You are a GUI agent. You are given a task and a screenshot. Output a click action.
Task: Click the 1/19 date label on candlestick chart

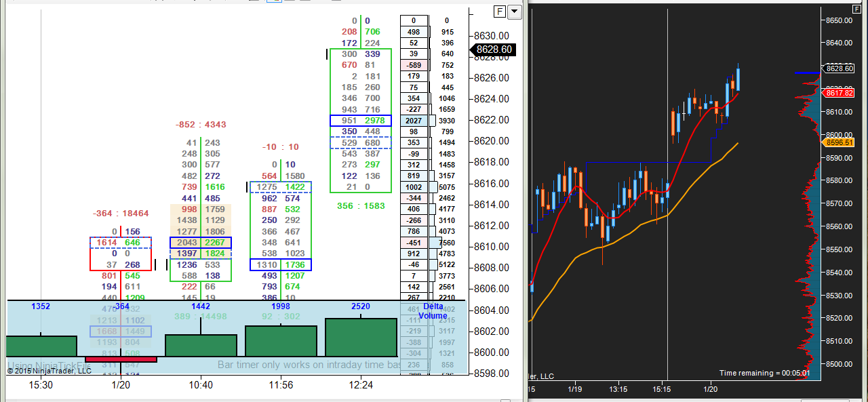pos(575,389)
